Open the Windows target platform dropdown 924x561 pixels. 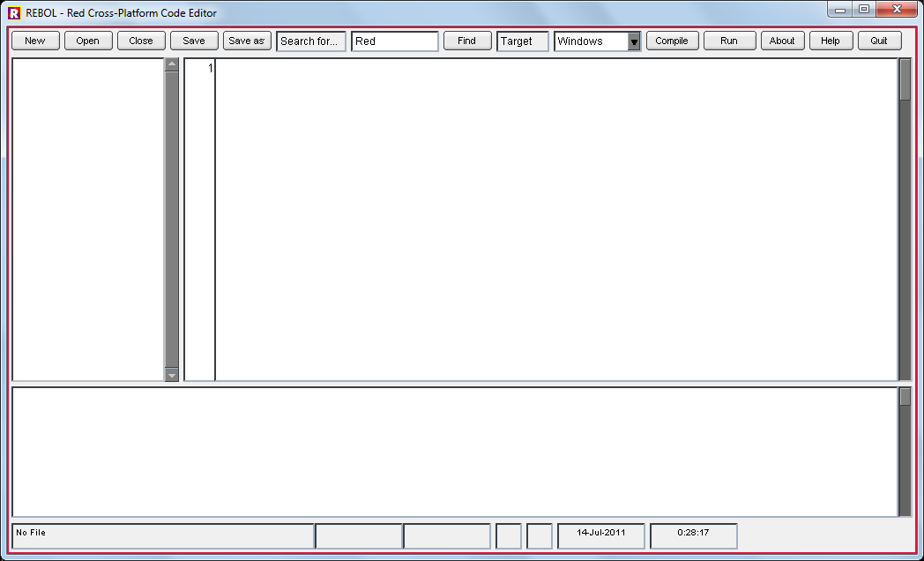pyautogui.click(x=632, y=41)
